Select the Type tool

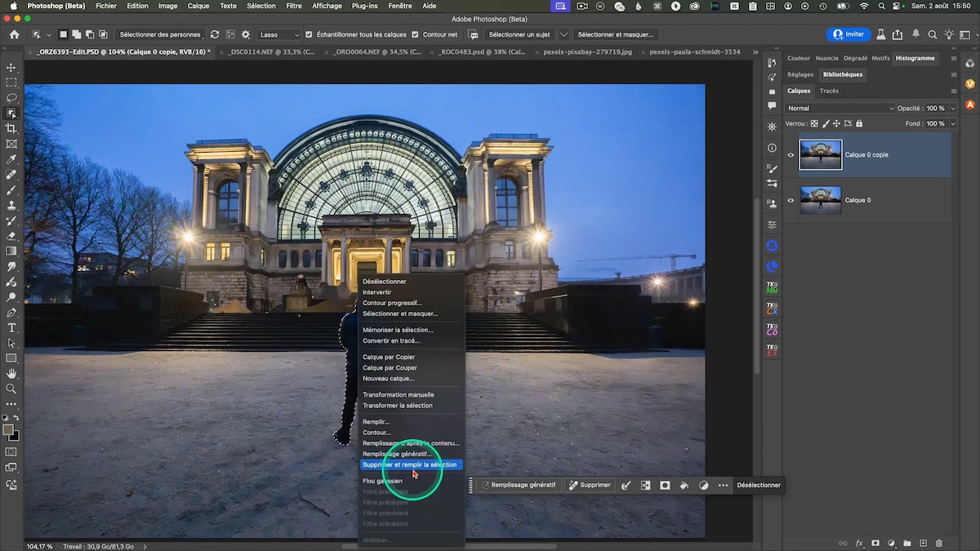tap(11, 327)
